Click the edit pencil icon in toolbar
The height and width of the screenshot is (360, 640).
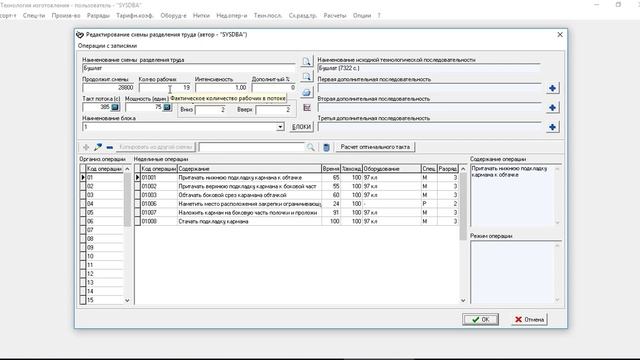[x=98, y=147]
